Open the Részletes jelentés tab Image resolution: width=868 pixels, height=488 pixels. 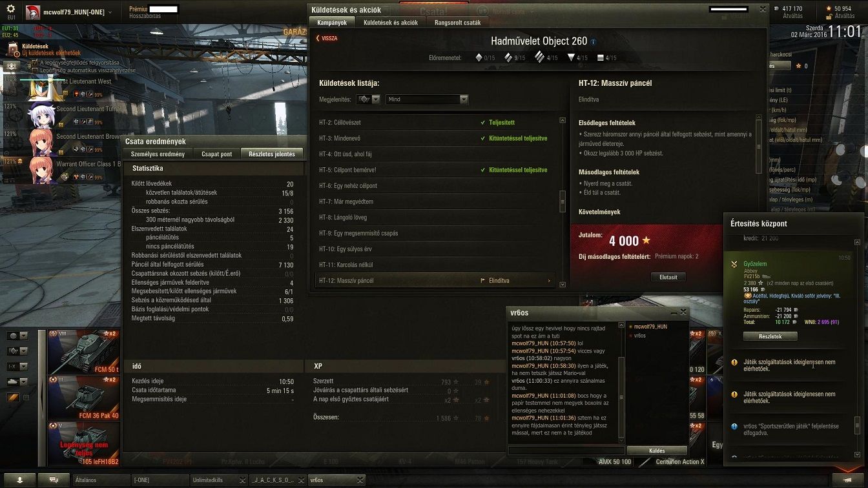pos(272,154)
